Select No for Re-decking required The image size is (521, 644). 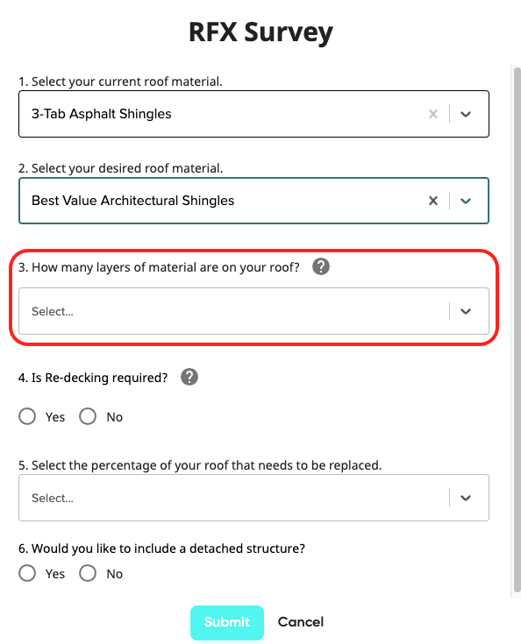click(88, 416)
